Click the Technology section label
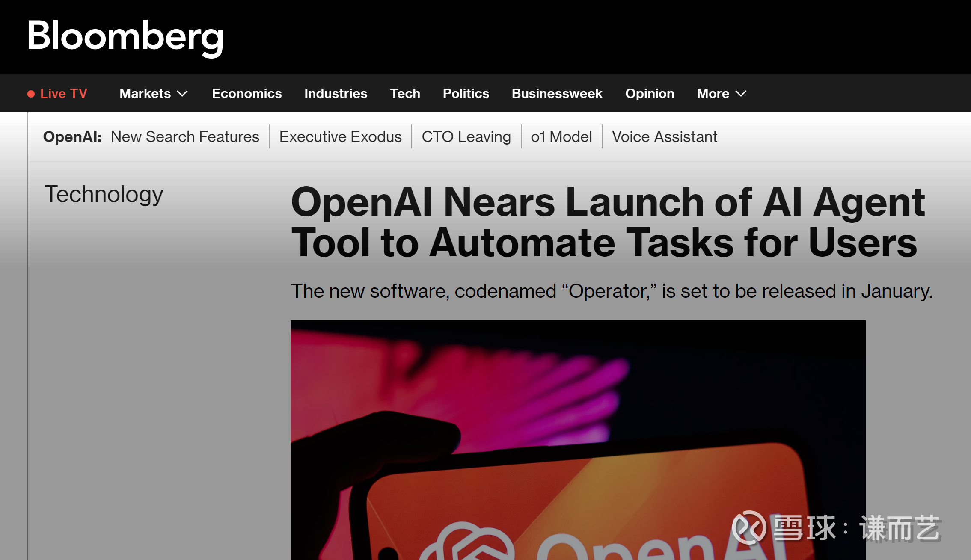 click(x=104, y=195)
